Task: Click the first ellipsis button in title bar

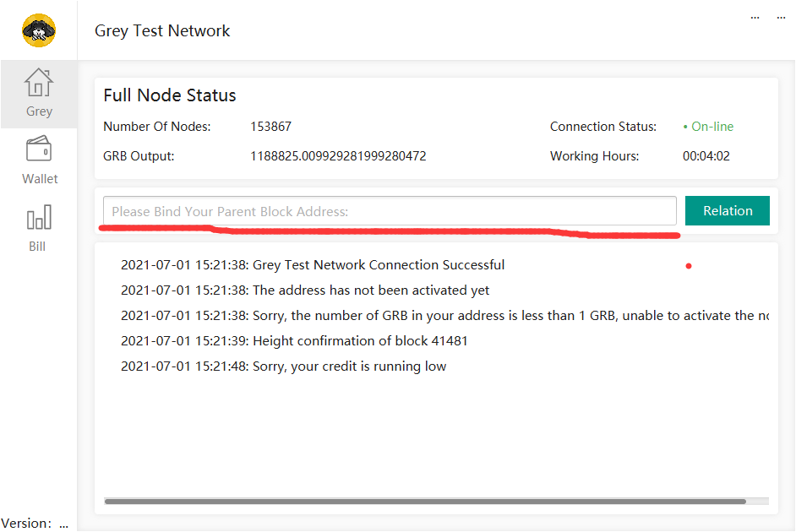Action: (755, 16)
